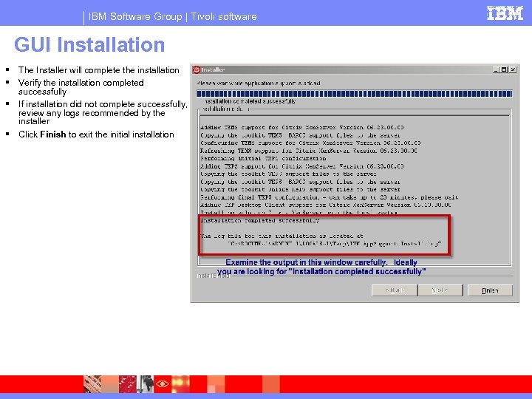Image resolution: width=532 pixels, height=399 pixels.
Task: Click 'IBM Software Group | Tivoli software' header text
Action: (x=172, y=16)
